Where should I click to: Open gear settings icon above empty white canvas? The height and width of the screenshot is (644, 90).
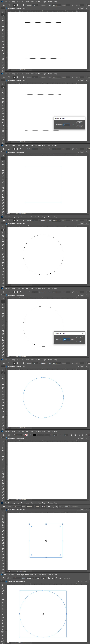(83, 435)
